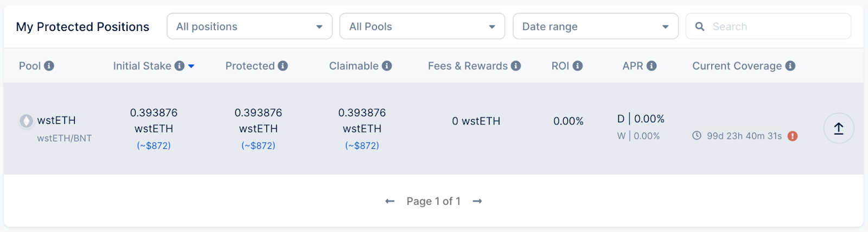This screenshot has width=868, height=232.
Task: Click the Claimable column info icon
Action: point(387,66)
